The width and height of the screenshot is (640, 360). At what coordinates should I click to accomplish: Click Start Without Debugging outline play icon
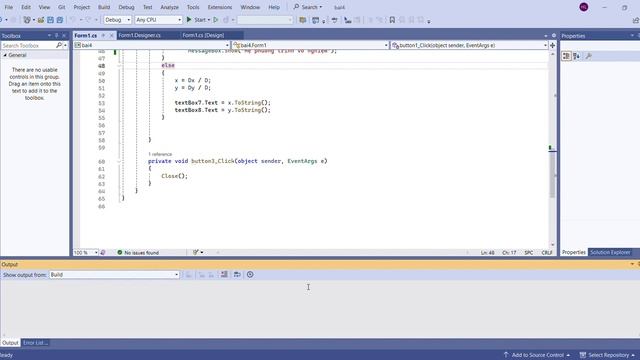(216, 20)
